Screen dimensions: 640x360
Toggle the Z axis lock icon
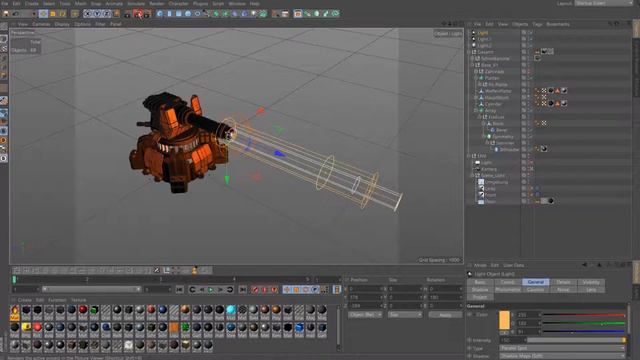pyautogui.click(x=107, y=14)
